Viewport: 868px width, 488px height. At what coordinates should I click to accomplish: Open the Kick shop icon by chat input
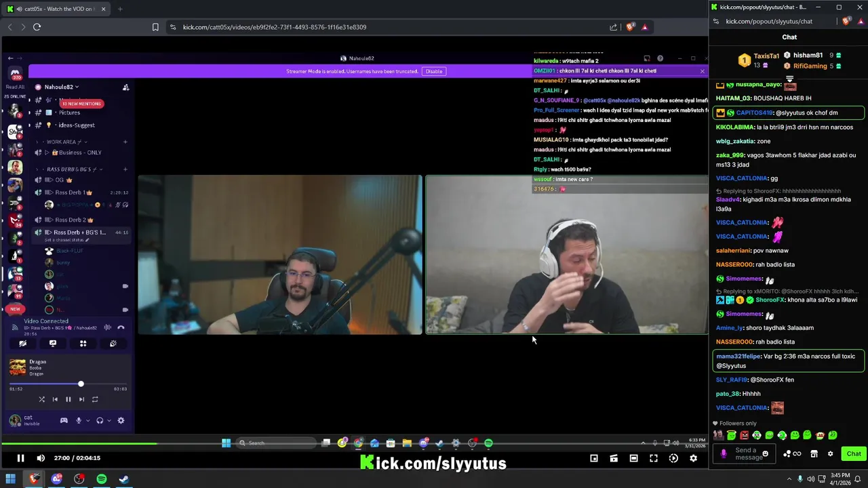pos(814,454)
